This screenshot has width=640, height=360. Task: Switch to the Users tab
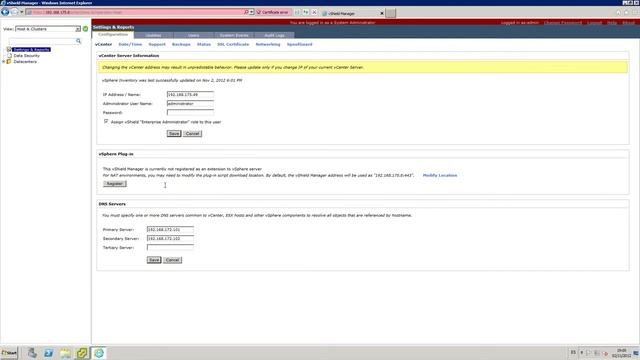193,35
